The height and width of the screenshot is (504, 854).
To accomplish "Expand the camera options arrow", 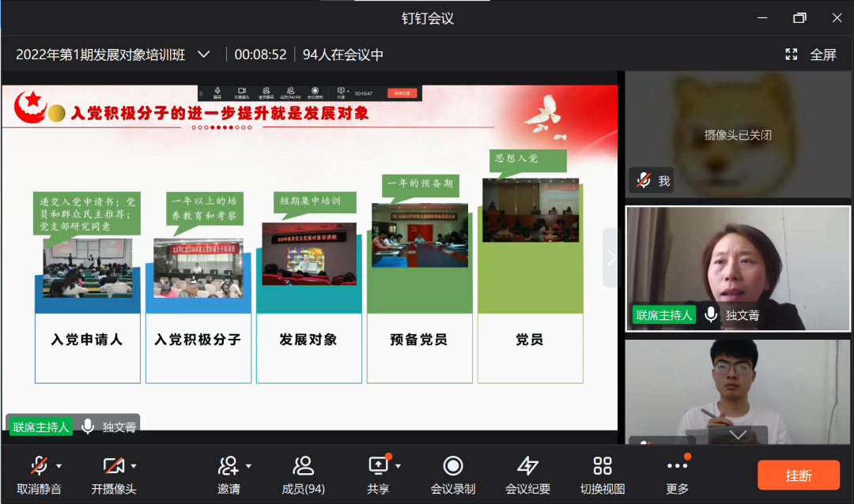I will pos(134,466).
